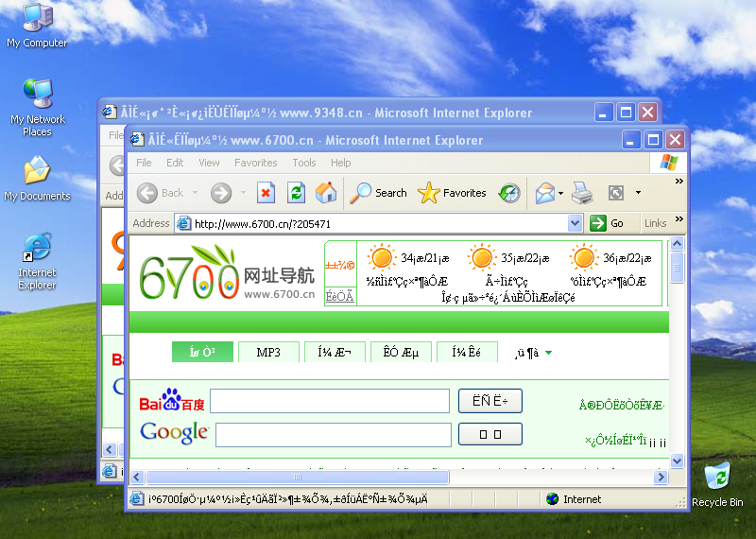Click the Google search button
The image size is (756, 539).
[x=490, y=434]
